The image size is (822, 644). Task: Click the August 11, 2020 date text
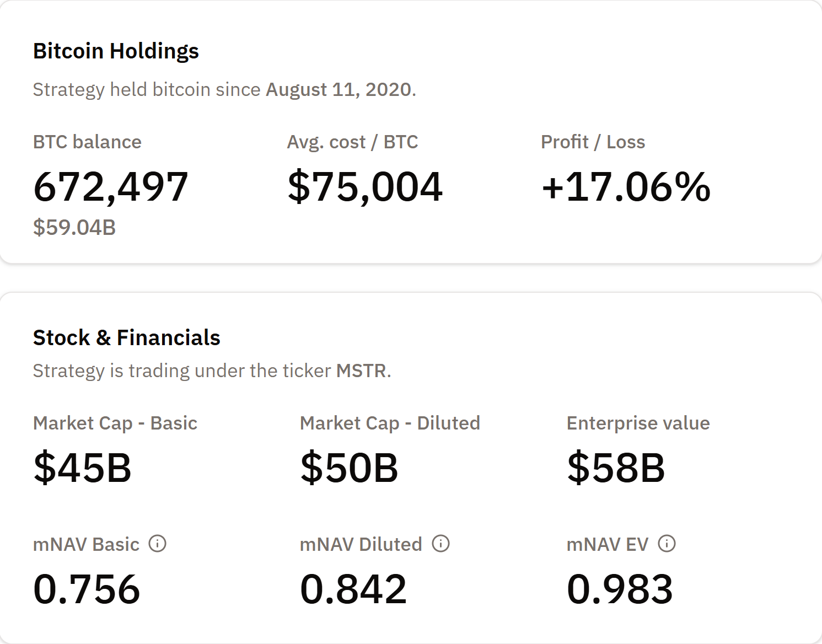click(340, 89)
